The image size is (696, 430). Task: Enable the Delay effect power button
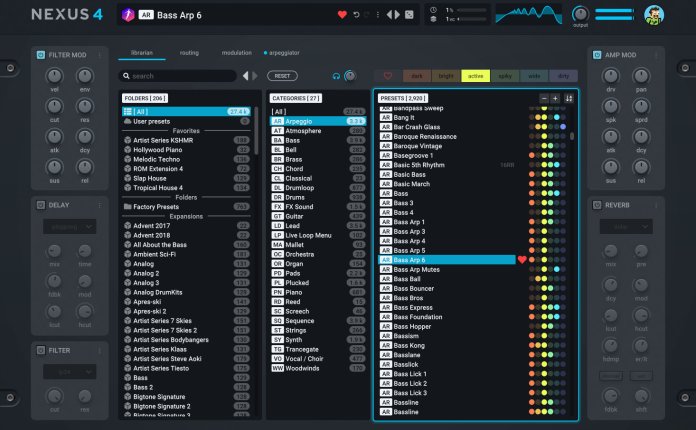[x=40, y=205]
